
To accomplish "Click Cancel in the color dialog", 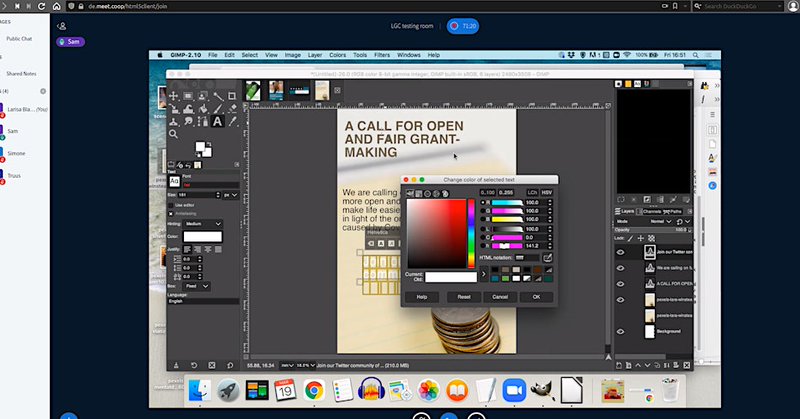I will pyautogui.click(x=500, y=297).
